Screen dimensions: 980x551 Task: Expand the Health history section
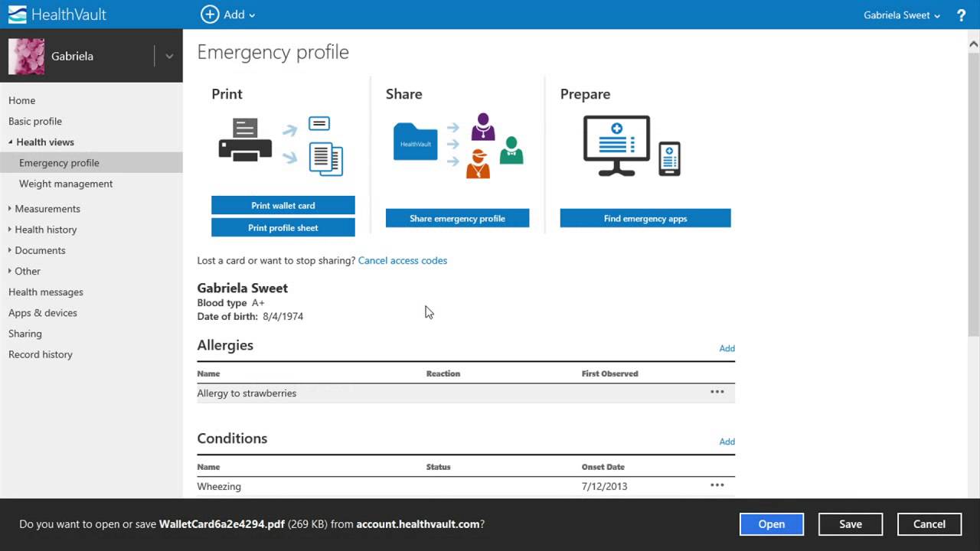click(10, 230)
